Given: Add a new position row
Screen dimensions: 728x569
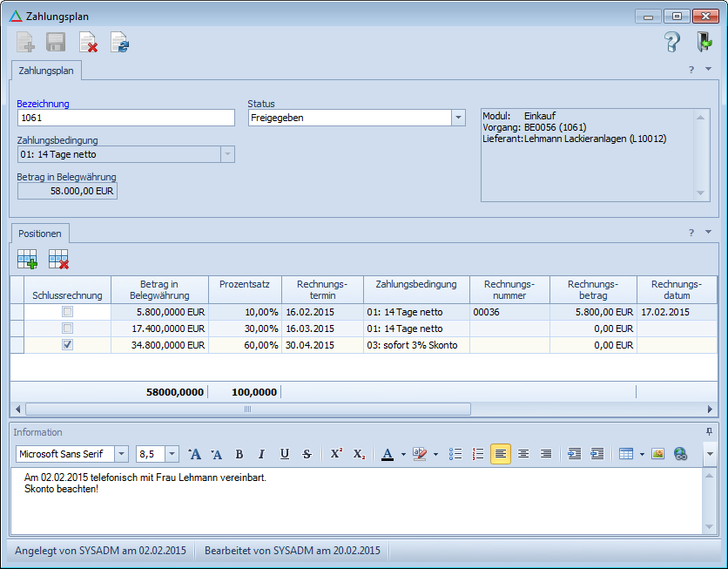Looking at the screenshot, I should pos(27,259).
